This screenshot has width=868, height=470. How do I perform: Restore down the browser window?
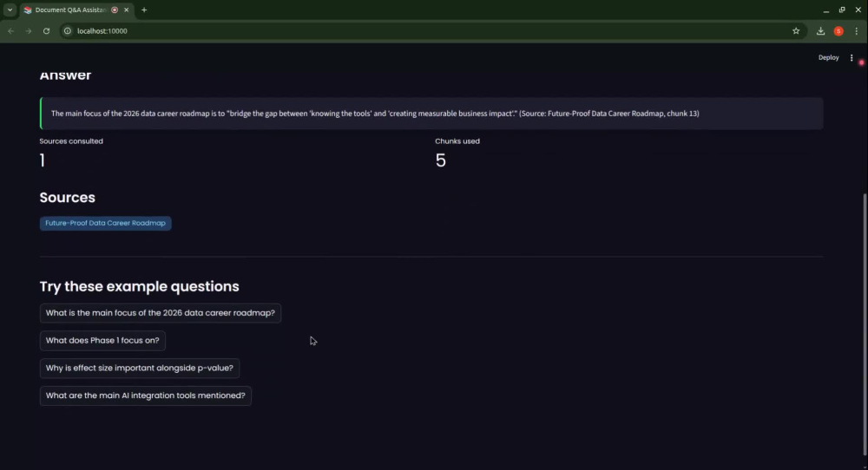[x=842, y=10]
